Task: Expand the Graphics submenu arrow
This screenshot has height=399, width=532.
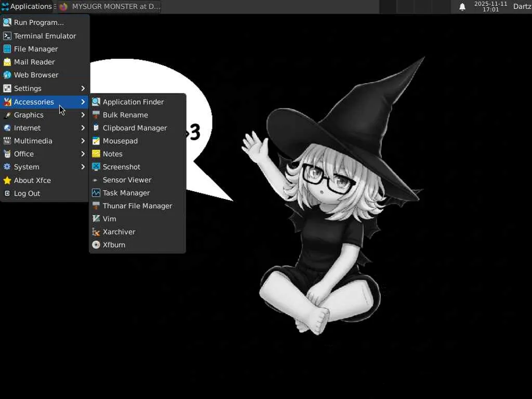Action: pos(83,115)
